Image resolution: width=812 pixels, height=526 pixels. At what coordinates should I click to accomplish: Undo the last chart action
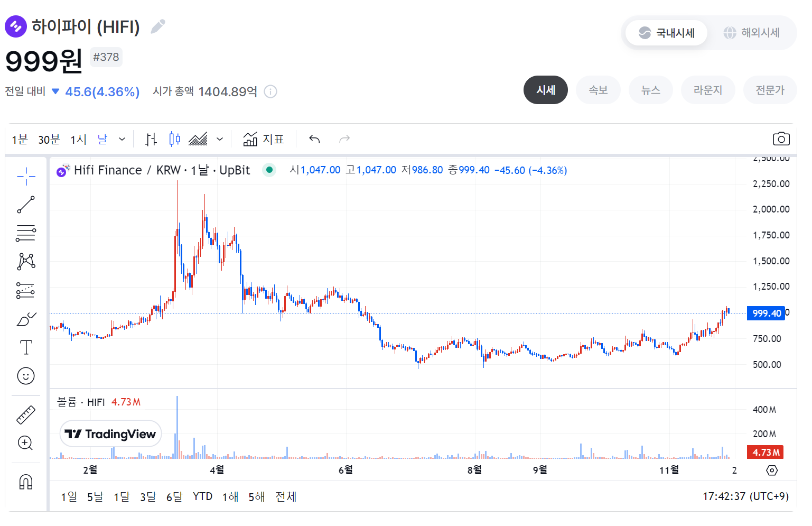[314, 139]
